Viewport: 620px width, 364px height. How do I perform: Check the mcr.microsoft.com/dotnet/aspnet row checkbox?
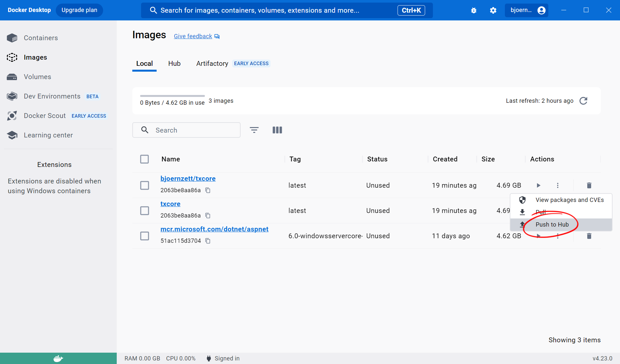(x=144, y=236)
